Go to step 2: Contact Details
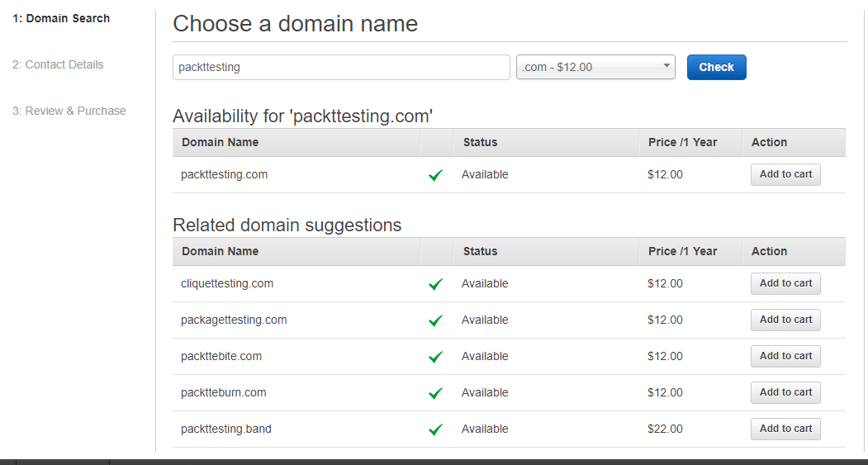The width and height of the screenshot is (868, 465). point(58,64)
